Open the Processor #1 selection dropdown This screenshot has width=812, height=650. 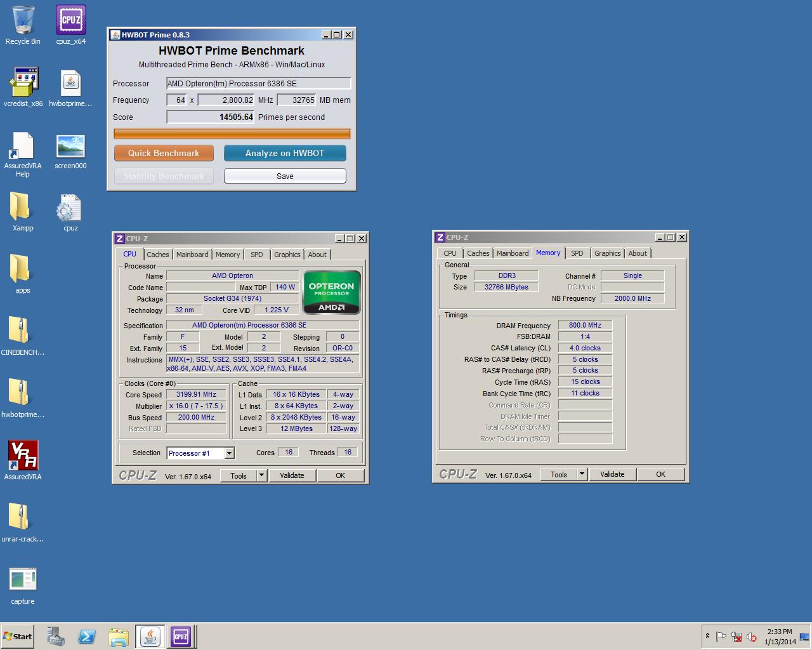[x=229, y=453]
